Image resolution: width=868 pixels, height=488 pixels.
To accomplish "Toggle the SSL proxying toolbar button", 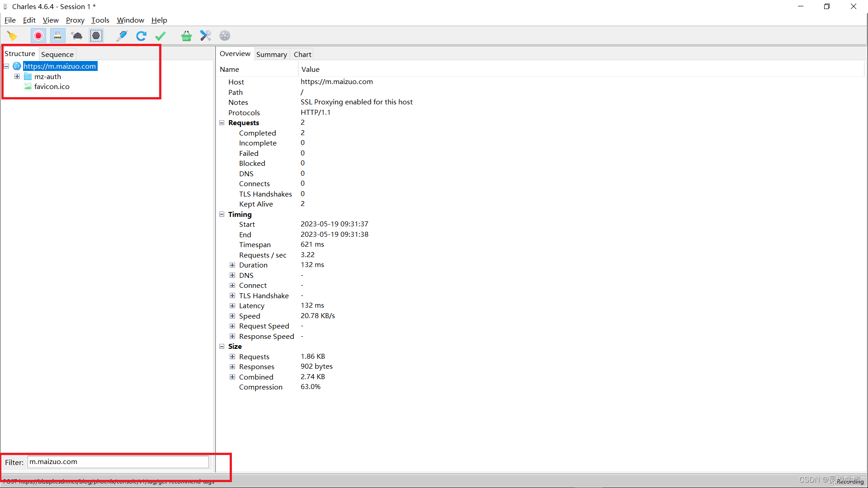I will (x=57, y=36).
